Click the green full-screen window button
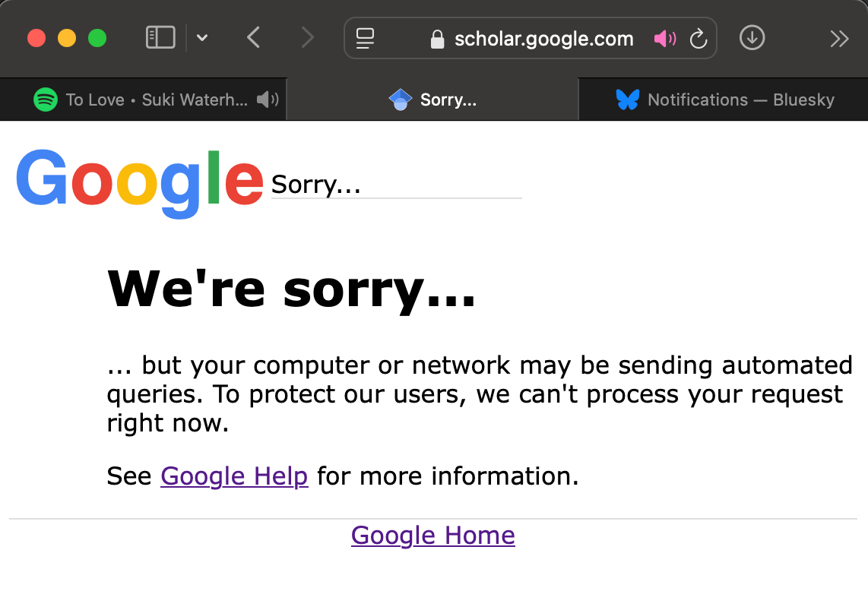This screenshot has height=591, width=868. (x=97, y=38)
